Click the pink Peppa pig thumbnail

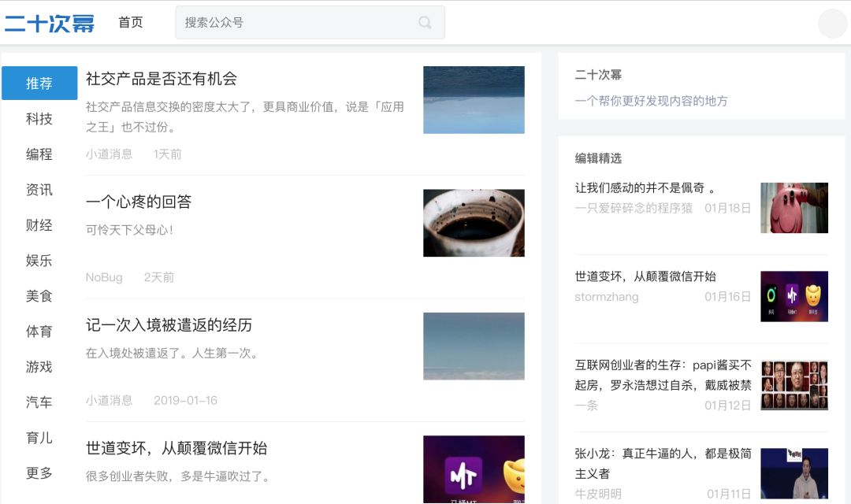tap(794, 208)
